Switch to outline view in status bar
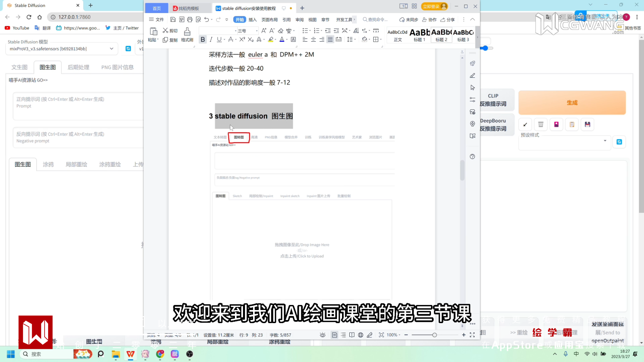Image resolution: width=644 pixels, height=362 pixels. click(343, 335)
